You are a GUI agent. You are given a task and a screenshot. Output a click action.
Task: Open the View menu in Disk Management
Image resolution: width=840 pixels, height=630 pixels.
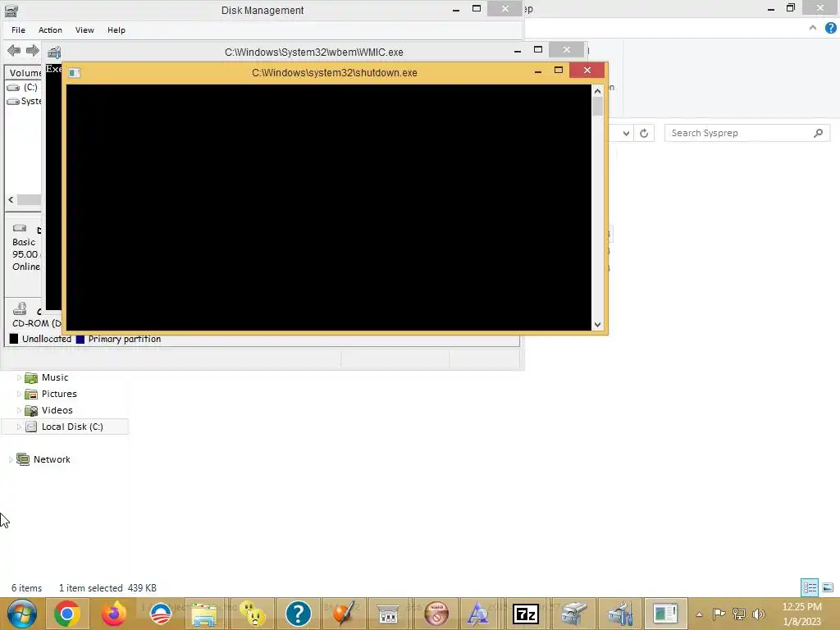click(x=84, y=30)
